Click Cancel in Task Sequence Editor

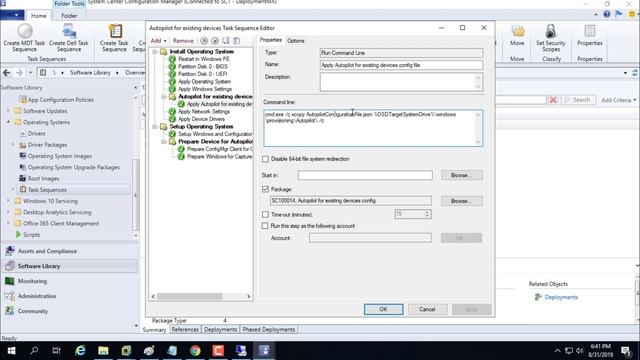point(427,309)
